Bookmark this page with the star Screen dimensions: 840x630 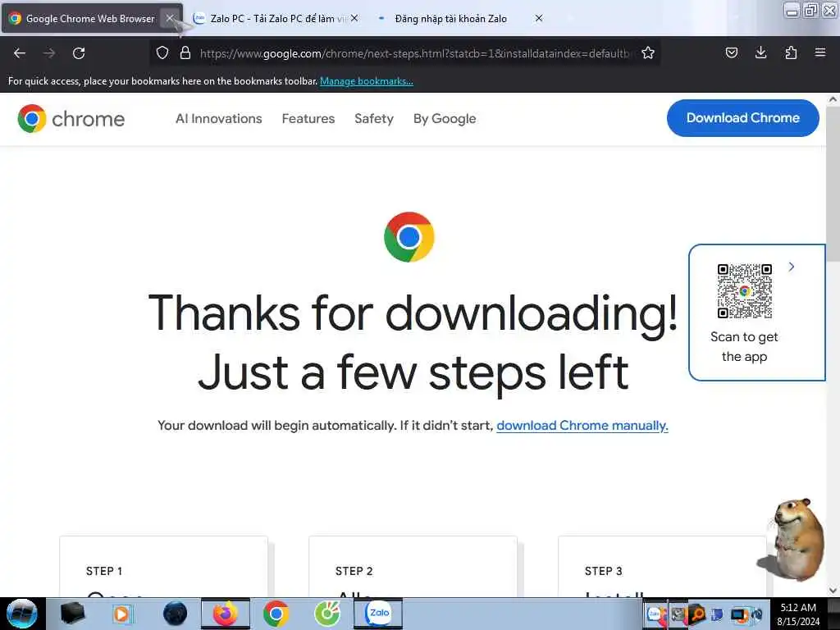(648, 52)
